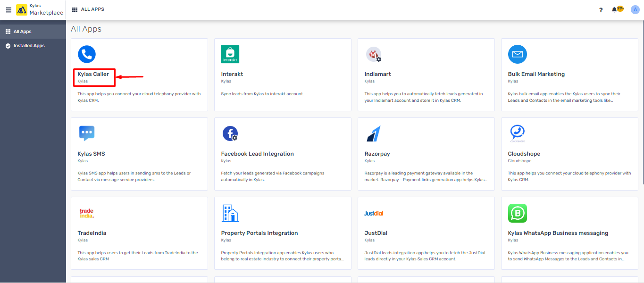Click the TradeIndia description text
Screen dimensions: 644x283
point(138,256)
